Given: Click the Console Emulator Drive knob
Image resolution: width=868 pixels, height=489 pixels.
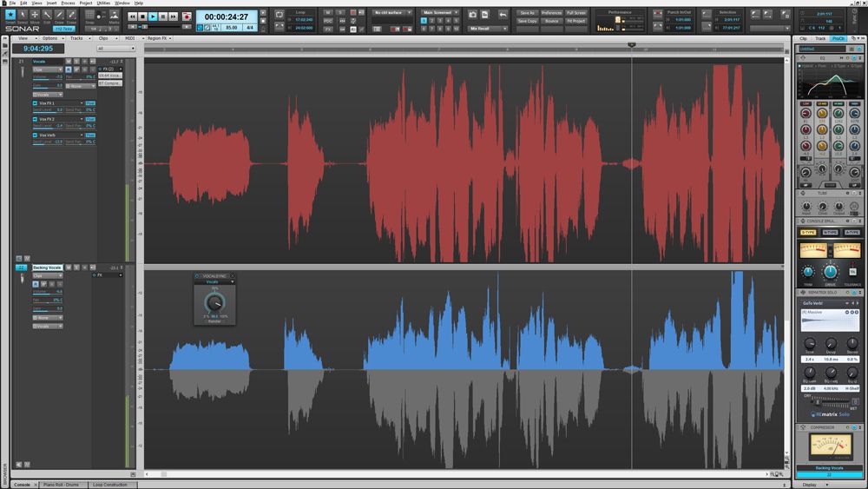Looking at the screenshot, I should [x=830, y=272].
